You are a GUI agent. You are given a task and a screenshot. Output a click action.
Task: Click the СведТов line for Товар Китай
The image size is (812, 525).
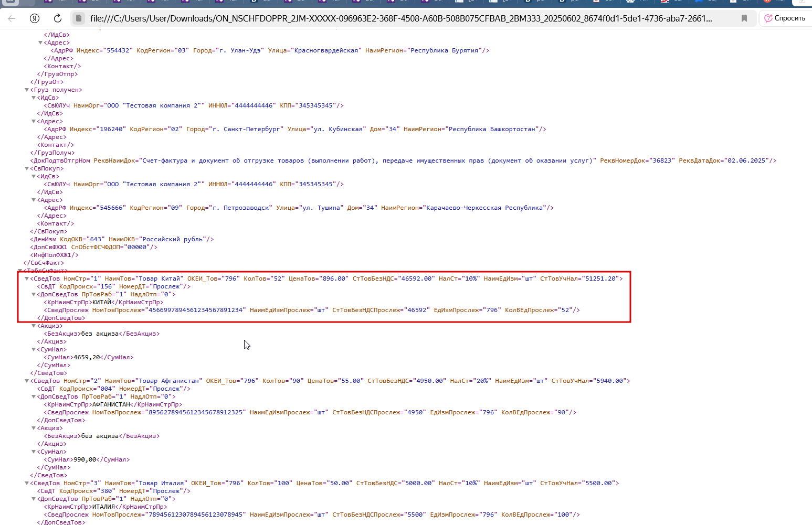[x=326, y=279]
